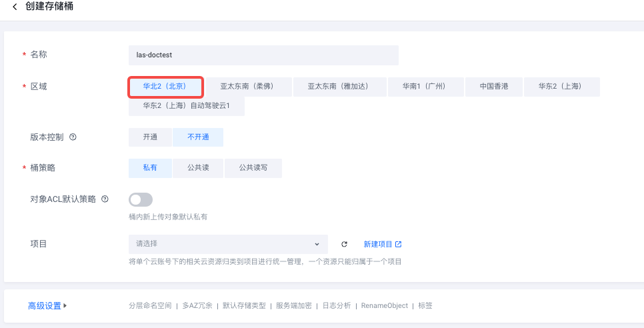Image resolution: width=644 pixels, height=328 pixels.
Task: Toggle the 对象ACL默认策略 switch
Action: [141, 200]
